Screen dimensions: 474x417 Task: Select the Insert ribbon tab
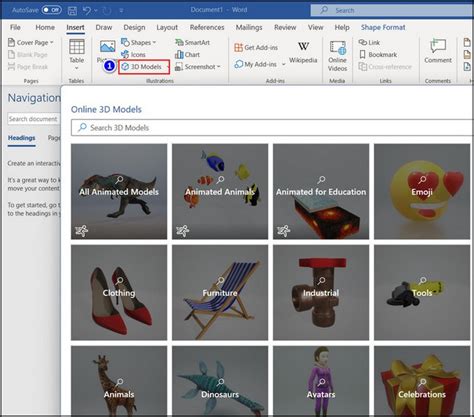[x=75, y=27]
